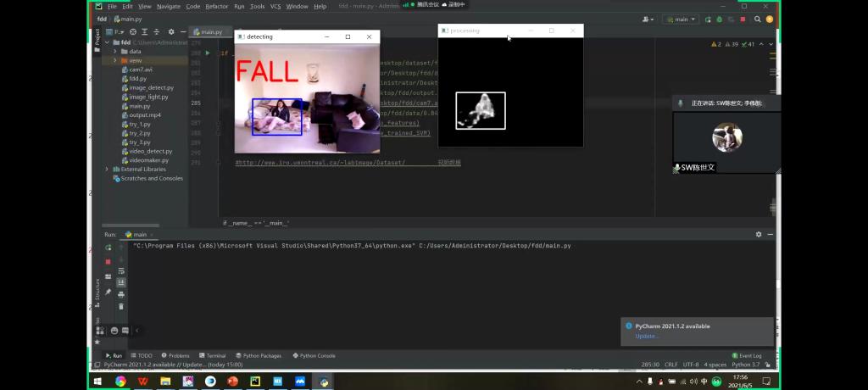Open the Event Log
The image size is (868, 390).
click(748, 355)
